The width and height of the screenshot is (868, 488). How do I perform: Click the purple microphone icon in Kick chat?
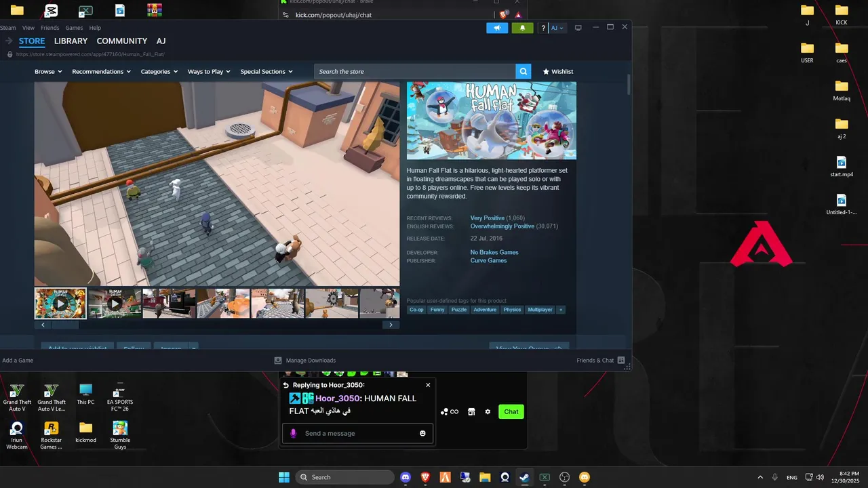pos(293,433)
